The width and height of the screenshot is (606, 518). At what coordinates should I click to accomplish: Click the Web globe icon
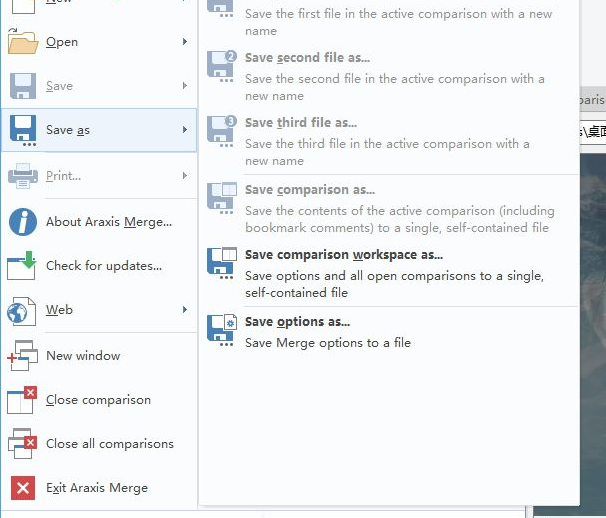coord(22,311)
